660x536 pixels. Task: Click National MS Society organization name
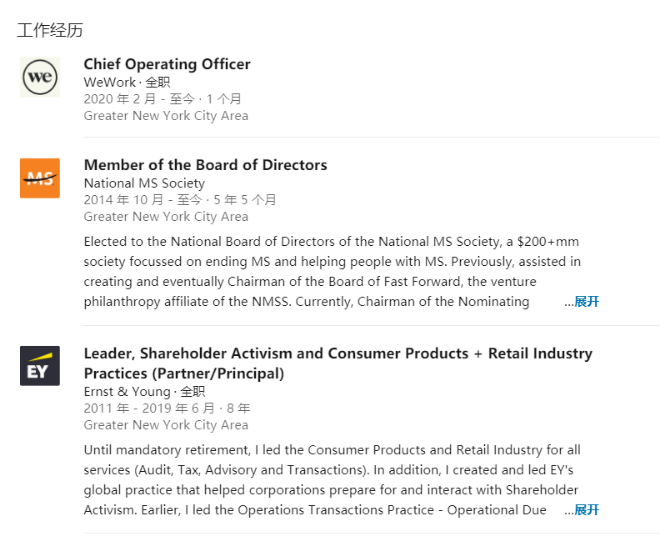pos(144,183)
